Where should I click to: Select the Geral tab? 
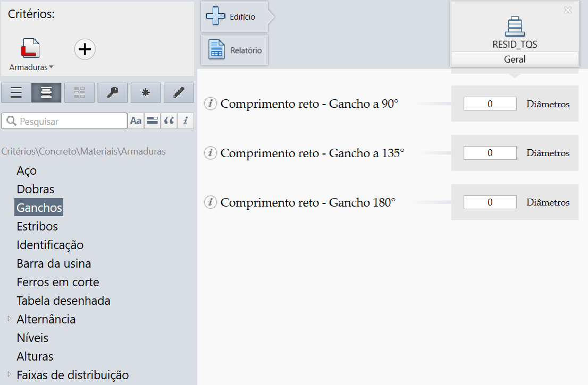coord(515,59)
